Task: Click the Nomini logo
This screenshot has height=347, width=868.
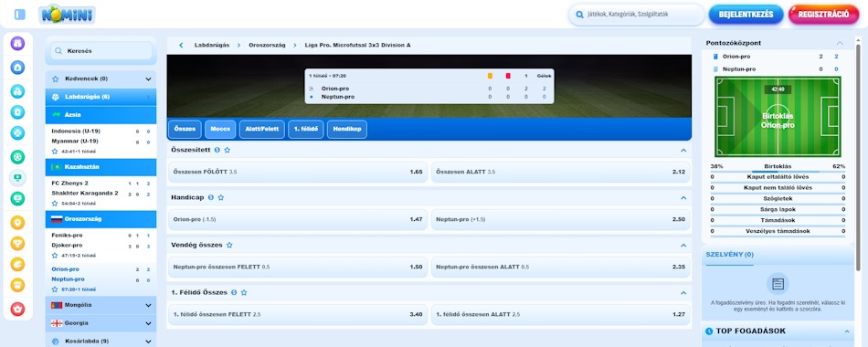Action: point(67,14)
